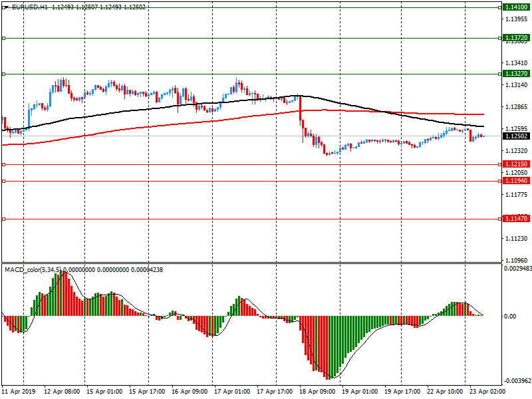Image resolution: width=532 pixels, height=399 pixels.
Task: Grab the square handle of the 1.13720 line
Action: point(3,39)
